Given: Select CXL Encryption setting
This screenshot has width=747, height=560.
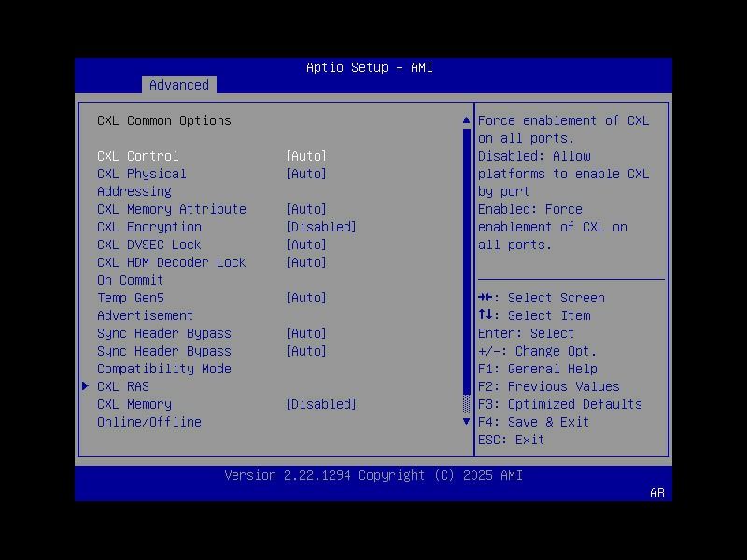Looking at the screenshot, I should [149, 227].
